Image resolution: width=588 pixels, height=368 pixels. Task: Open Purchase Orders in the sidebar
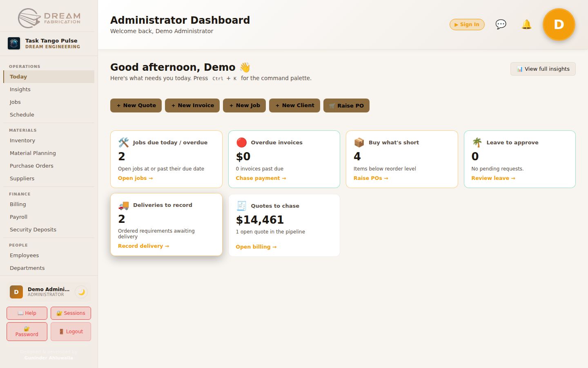[x=49, y=166]
